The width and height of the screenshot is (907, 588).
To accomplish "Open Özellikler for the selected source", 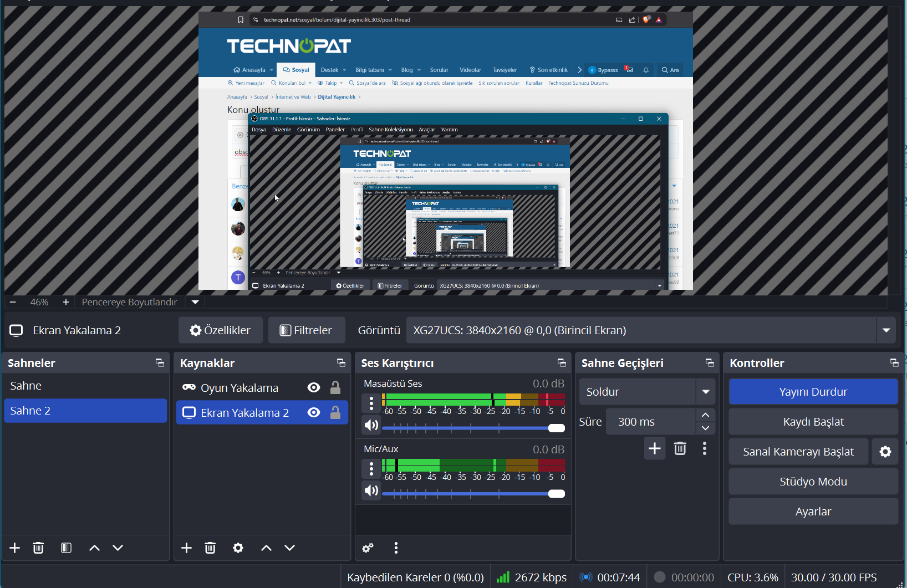I will [x=221, y=330].
